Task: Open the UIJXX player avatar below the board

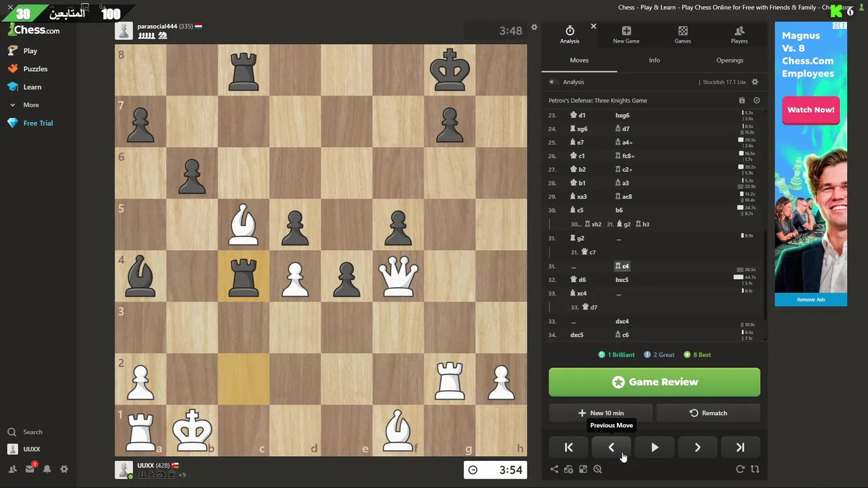Action: pos(123,470)
